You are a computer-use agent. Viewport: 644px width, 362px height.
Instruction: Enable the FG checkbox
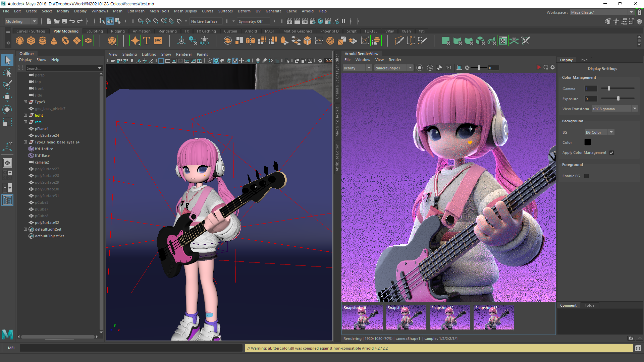586,176
